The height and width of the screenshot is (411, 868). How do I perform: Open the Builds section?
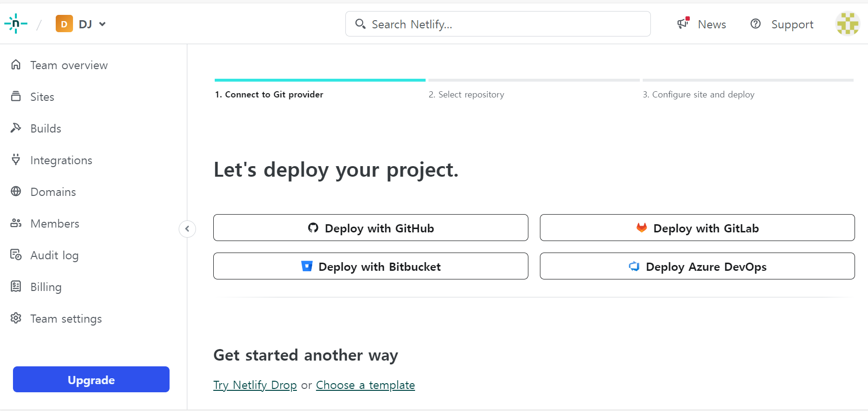46,129
